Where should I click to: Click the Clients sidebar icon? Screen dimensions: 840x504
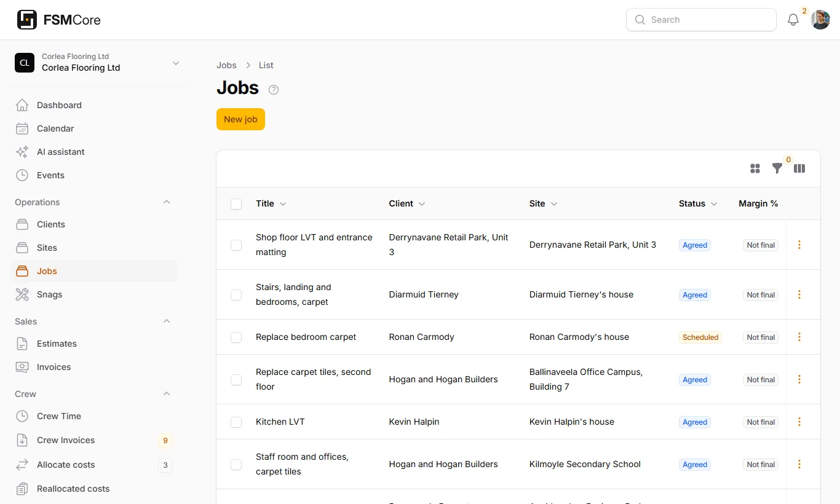(x=22, y=224)
